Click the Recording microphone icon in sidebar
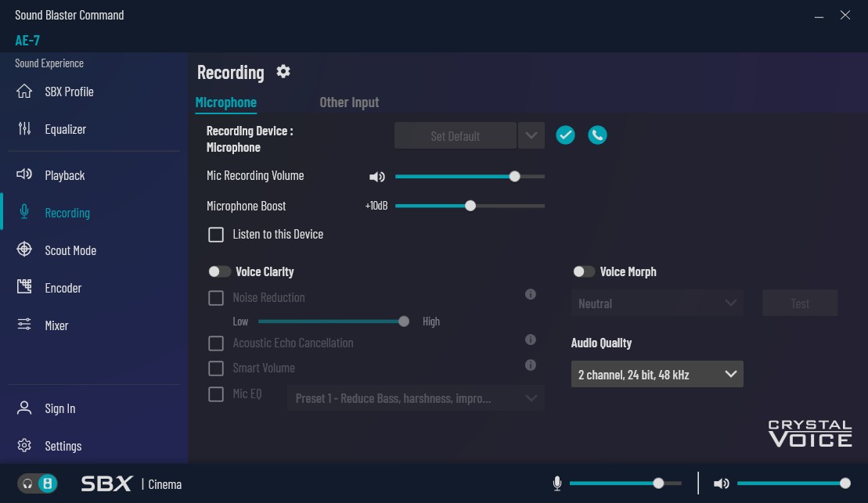This screenshot has height=503, width=868. click(x=24, y=212)
